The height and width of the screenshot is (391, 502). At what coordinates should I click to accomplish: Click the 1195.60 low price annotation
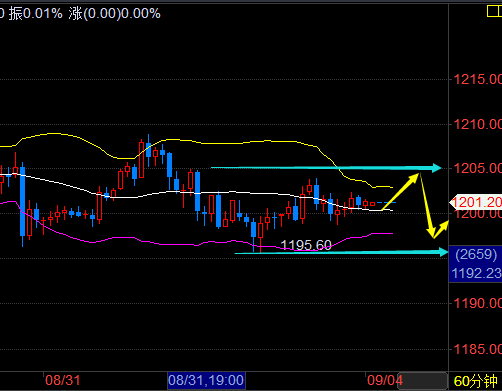tap(306, 245)
